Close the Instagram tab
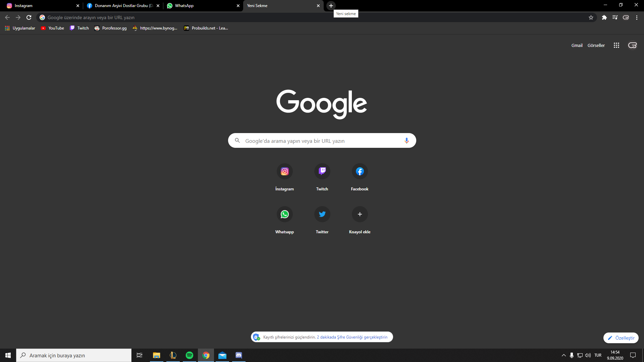Image resolution: width=644 pixels, height=362 pixels. pyautogui.click(x=78, y=6)
